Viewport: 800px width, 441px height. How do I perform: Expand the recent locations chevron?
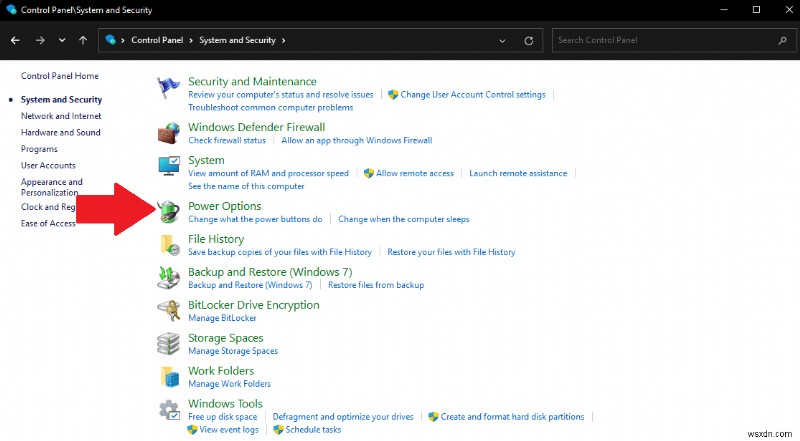tap(62, 40)
